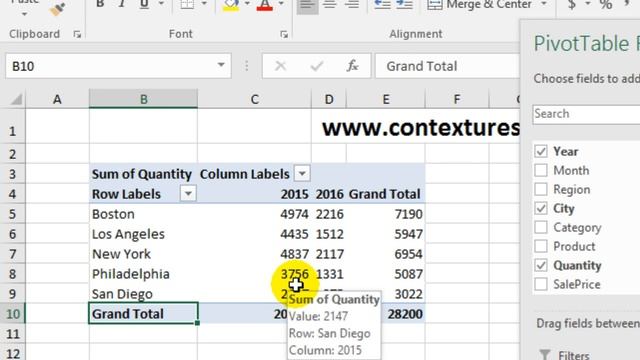This screenshot has height=360, width=640.
Task: Apply red font color
Action: (265, 4)
